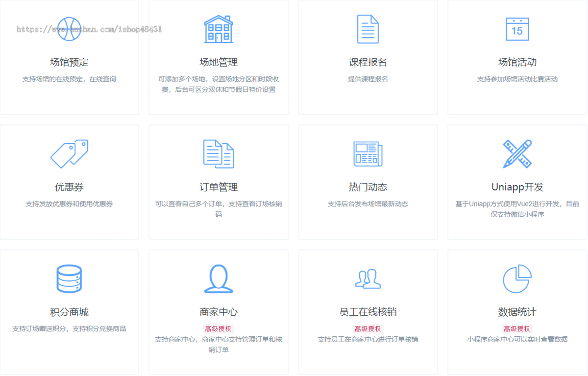Click the description 支持员工在商家中心进行订单核销
The image size is (588, 376).
click(x=368, y=339)
